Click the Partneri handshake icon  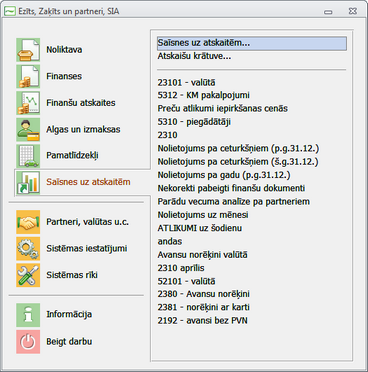click(x=28, y=222)
